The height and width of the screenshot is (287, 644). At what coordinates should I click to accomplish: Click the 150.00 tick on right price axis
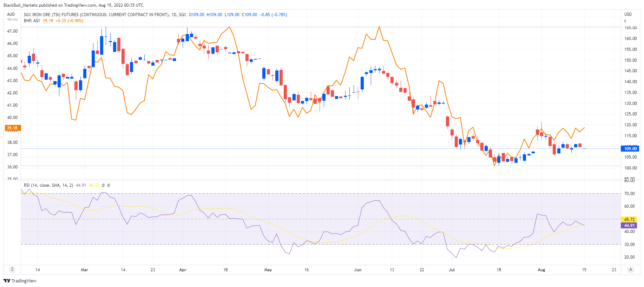pyautogui.click(x=630, y=60)
